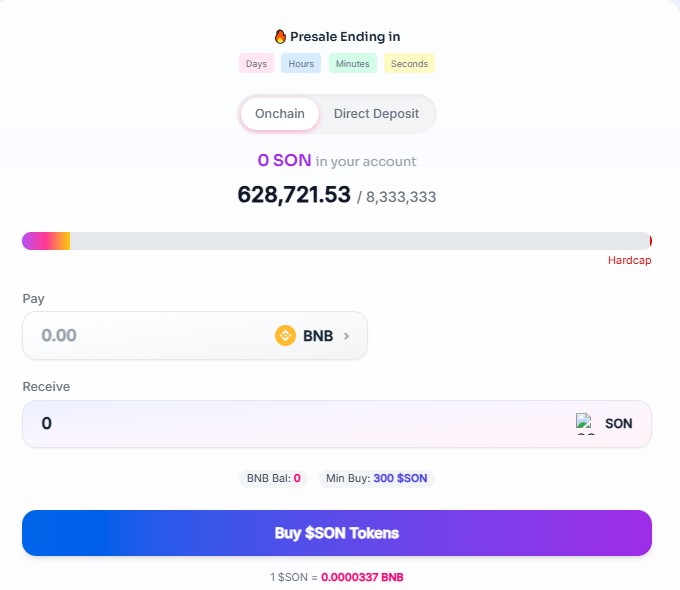680x590 pixels.
Task: Click the Hours countdown box
Action: (301, 64)
